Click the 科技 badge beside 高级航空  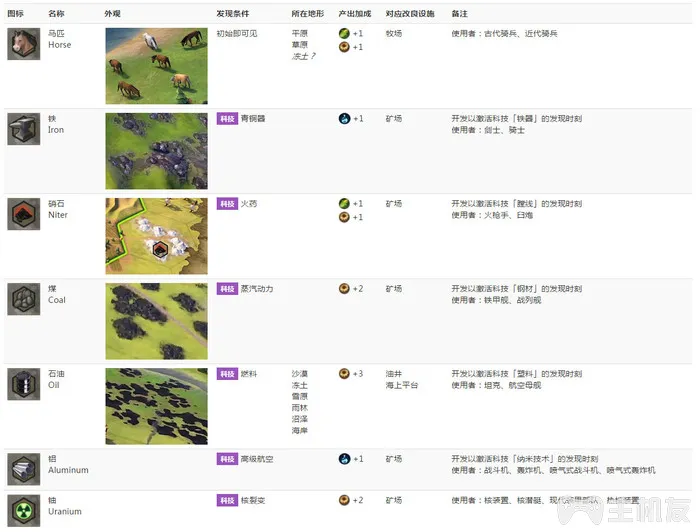[x=227, y=459]
